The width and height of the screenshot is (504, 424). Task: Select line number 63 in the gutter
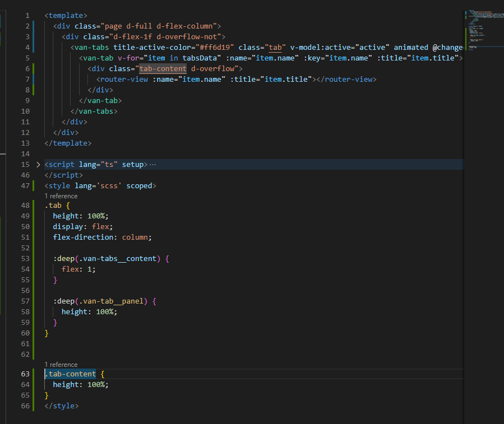(x=25, y=374)
